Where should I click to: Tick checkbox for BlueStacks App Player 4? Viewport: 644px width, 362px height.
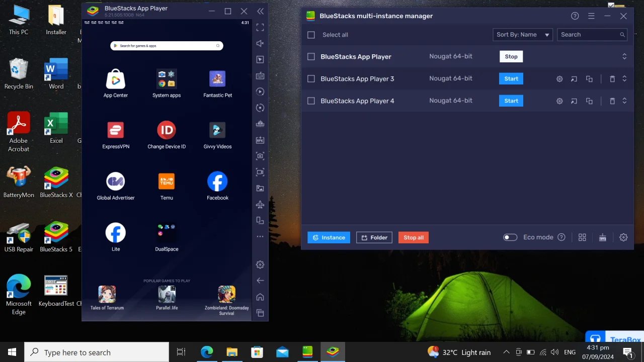pyautogui.click(x=311, y=101)
